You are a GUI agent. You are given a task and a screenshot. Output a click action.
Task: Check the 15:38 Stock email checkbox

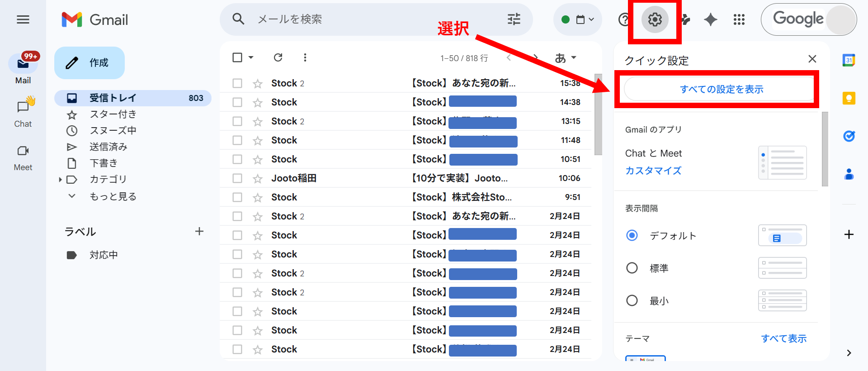point(237,83)
